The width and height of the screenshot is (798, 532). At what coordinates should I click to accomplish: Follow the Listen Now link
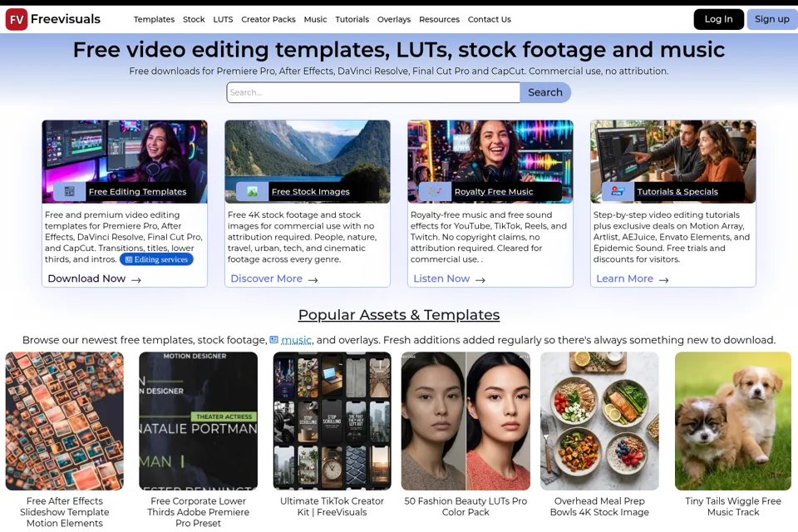[441, 278]
